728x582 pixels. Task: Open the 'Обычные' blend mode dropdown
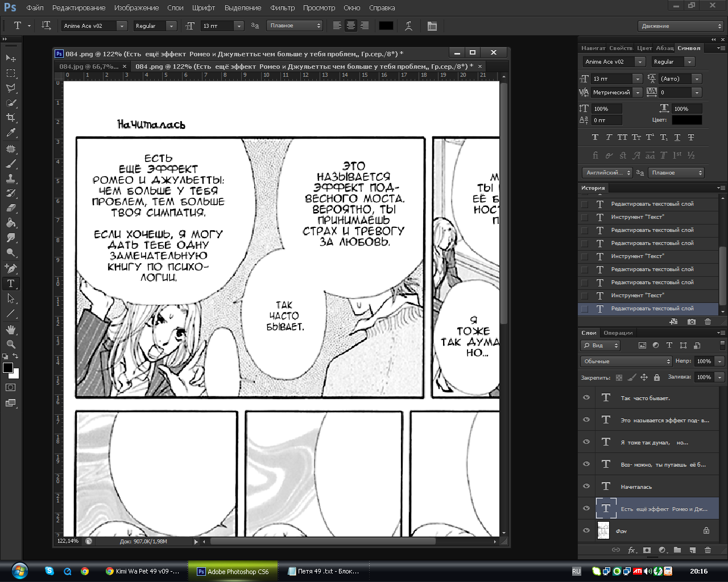[627, 361]
